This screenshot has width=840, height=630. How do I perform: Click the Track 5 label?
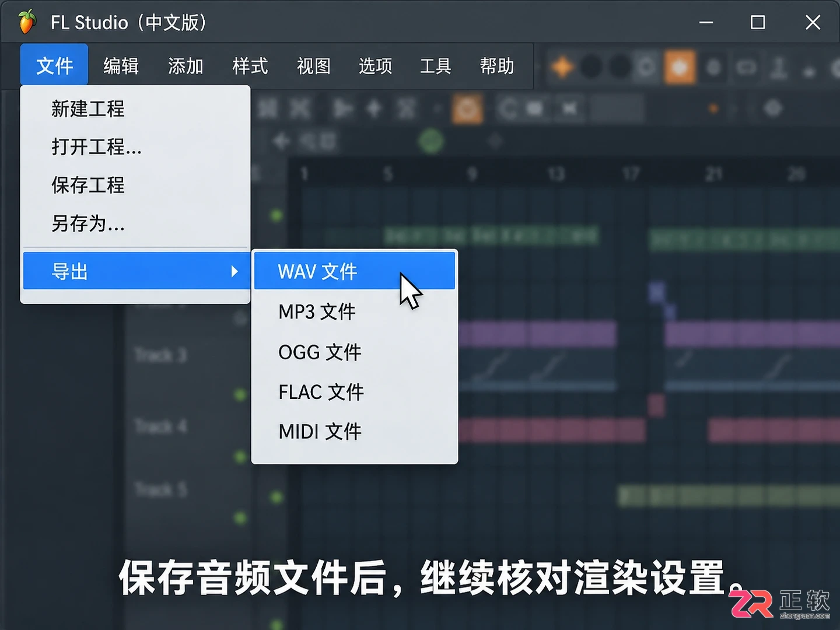tap(160, 489)
